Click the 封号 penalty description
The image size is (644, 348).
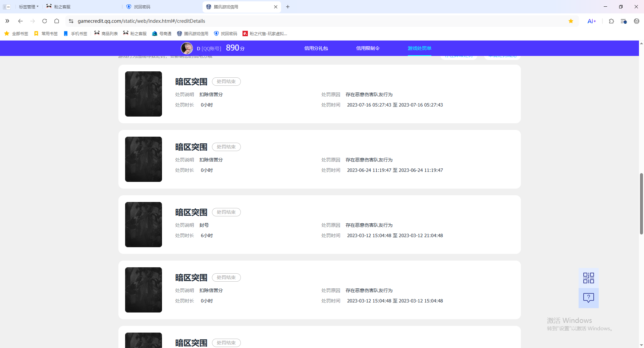[x=204, y=225]
